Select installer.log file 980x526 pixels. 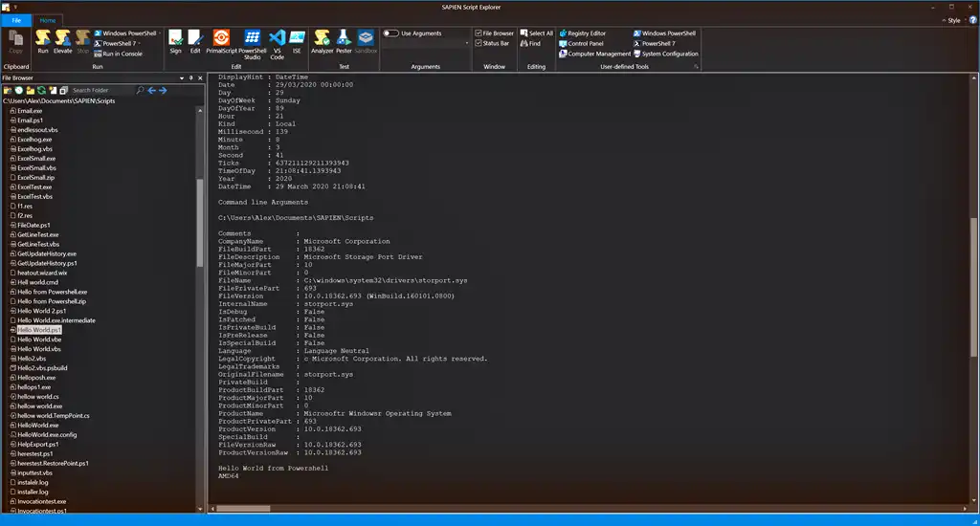[33, 492]
